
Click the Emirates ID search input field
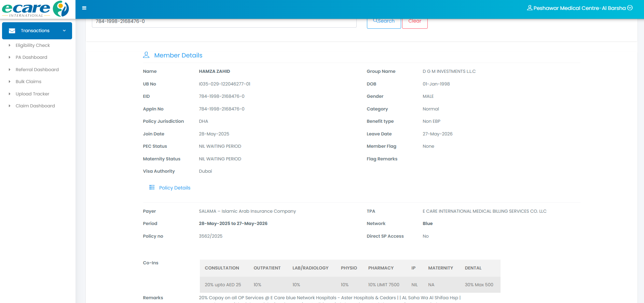(x=224, y=22)
